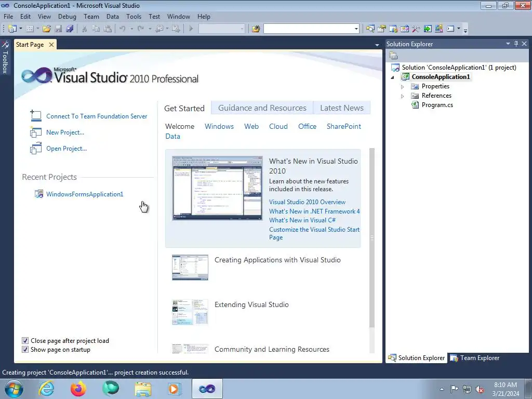Open Object Browser from the toolbar icon
This screenshot has width=532, height=399.
click(405, 29)
